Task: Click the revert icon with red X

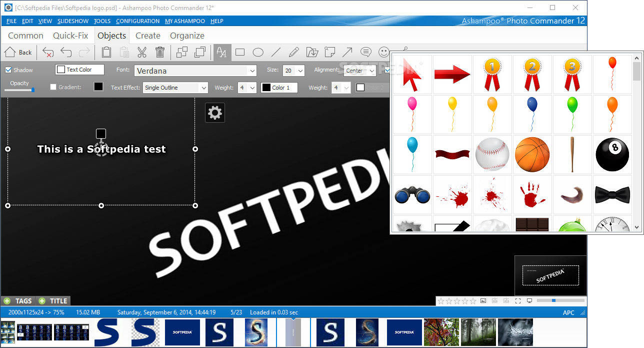Action: click(48, 52)
